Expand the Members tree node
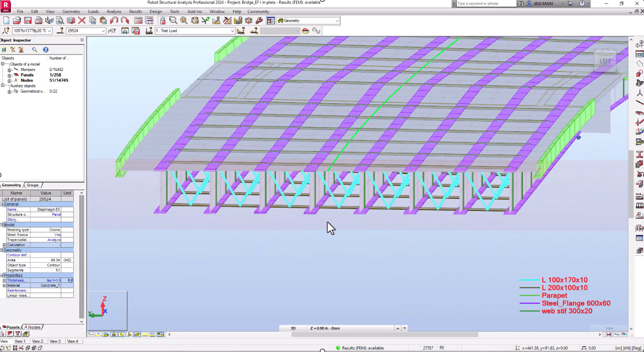The height and width of the screenshot is (352, 644). click(10, 70)
